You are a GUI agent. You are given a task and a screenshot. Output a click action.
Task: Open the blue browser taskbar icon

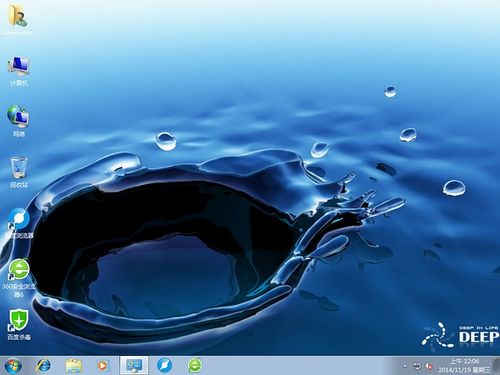(x=164, y=366)
